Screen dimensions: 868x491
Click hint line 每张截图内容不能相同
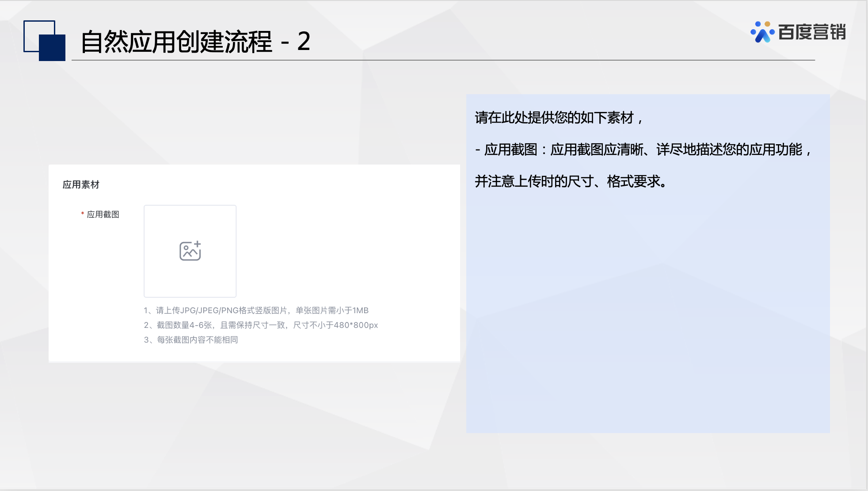coord(191,340)
